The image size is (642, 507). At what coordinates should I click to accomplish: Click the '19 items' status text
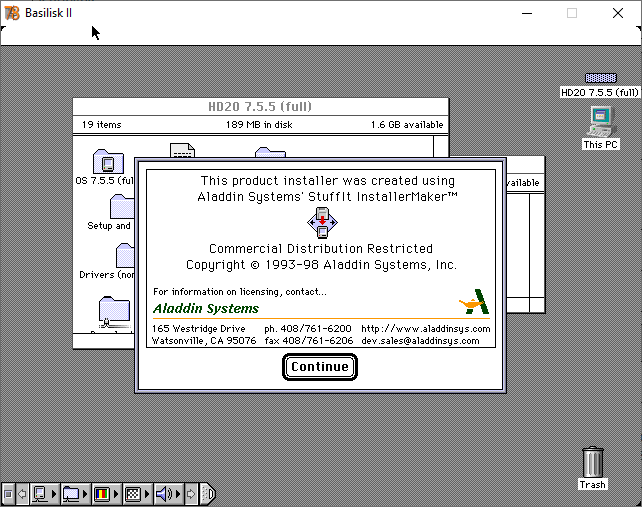point(102,124)
